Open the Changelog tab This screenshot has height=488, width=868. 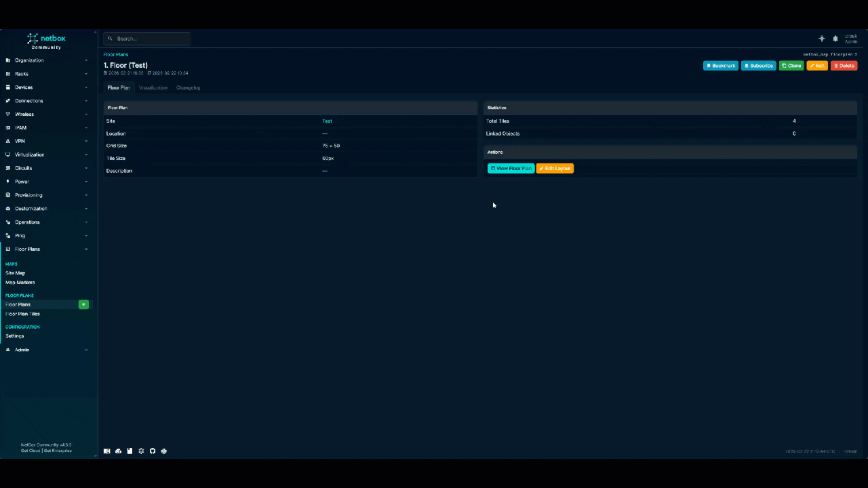point(188,87)
